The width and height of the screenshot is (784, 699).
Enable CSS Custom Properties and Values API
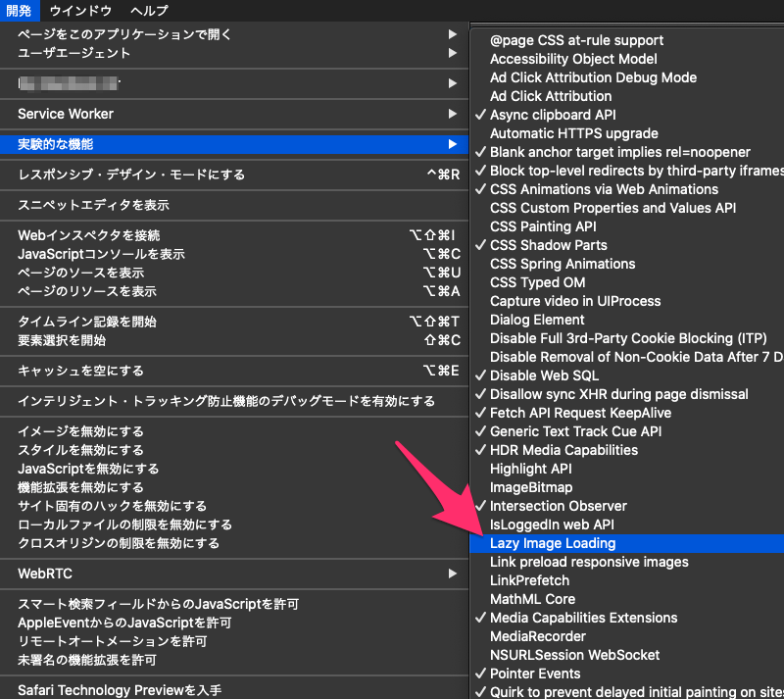click(x=627, y=208)
